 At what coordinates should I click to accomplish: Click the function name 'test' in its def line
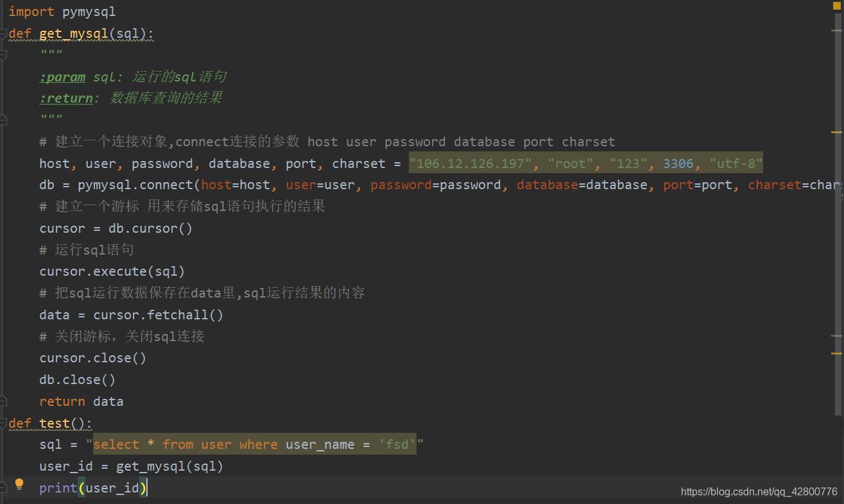tap(55, 423)
